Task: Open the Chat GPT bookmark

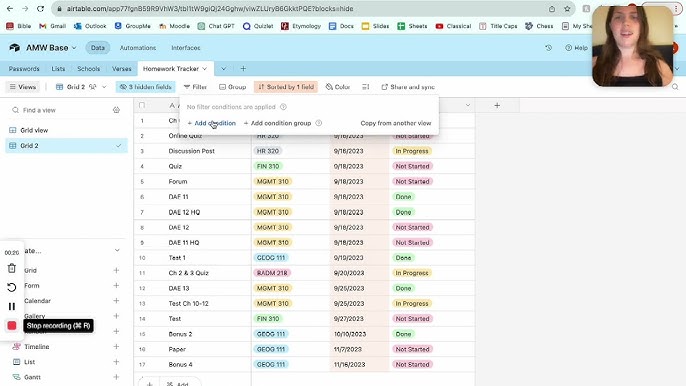Action: click(216, 26)
